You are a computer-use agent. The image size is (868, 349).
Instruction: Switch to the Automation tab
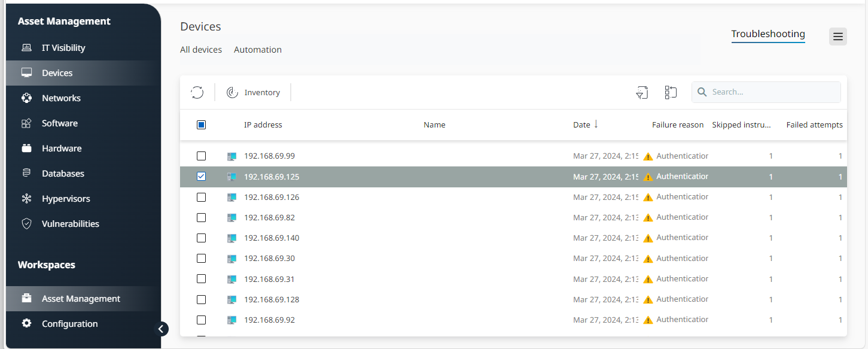tap(257, 50)
